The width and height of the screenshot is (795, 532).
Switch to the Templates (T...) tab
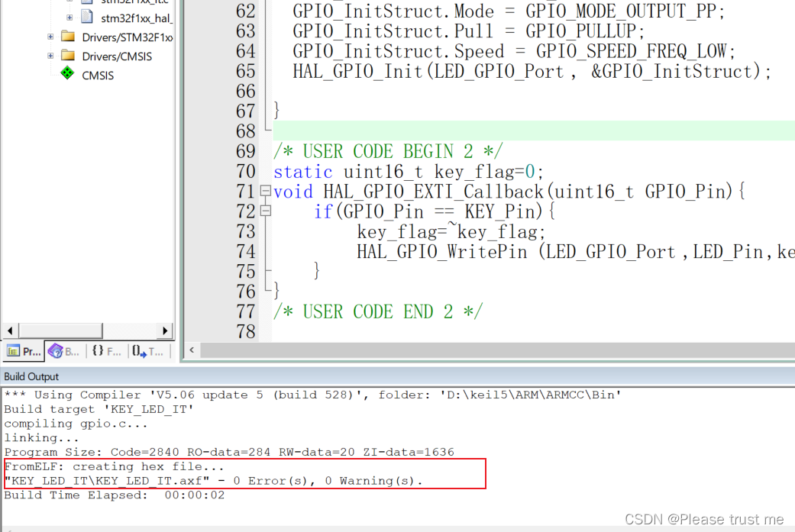pyautogui.click(x=148, y=351)
